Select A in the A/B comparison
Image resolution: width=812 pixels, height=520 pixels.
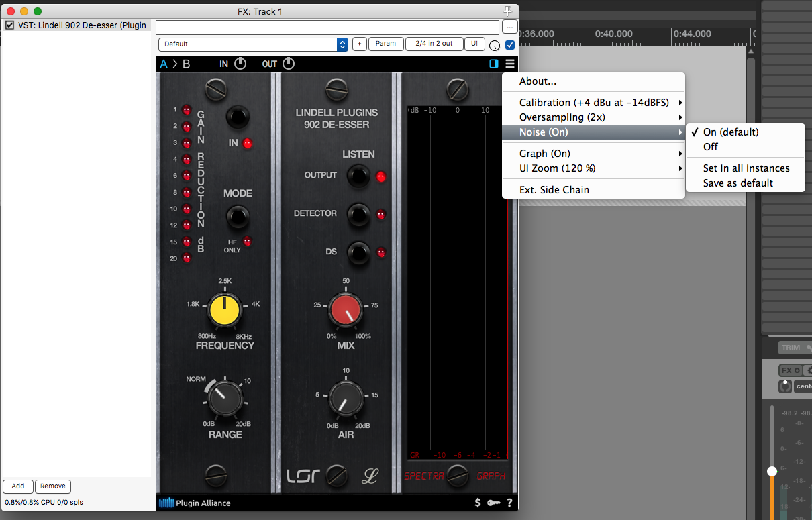pos(164,64)
